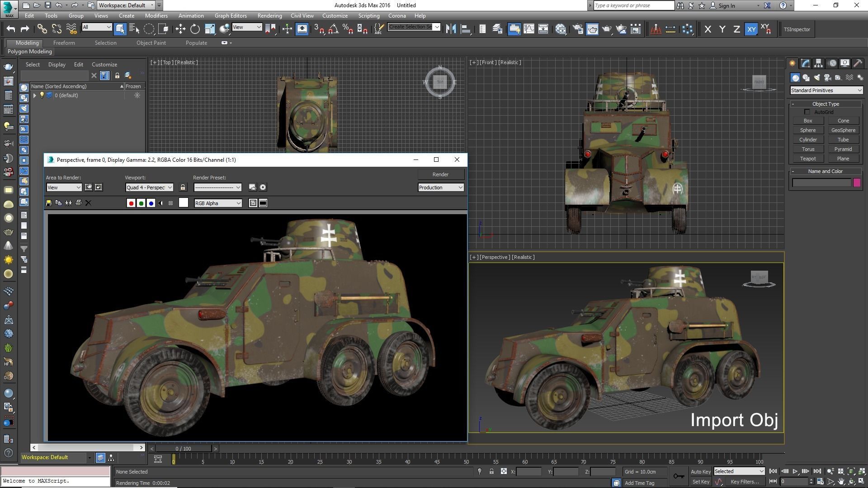The height and width of the screenshot is (488, 868).
Task: Click the time slider 0 / 100
Action: pos(183,449)
